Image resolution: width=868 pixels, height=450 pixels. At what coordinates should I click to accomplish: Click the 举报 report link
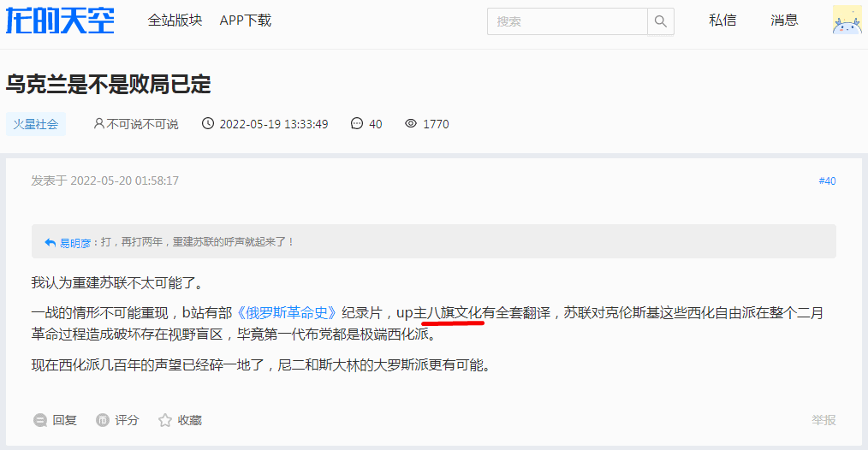coord(823,420)
